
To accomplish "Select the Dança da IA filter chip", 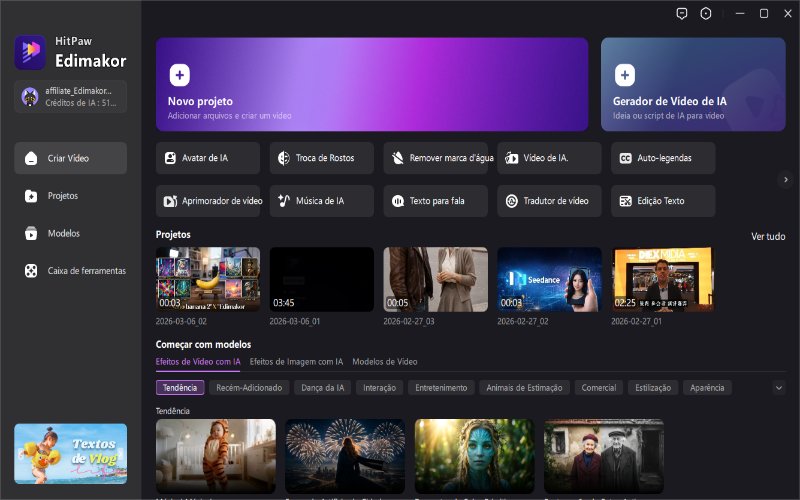I will (x=320, y=388).
